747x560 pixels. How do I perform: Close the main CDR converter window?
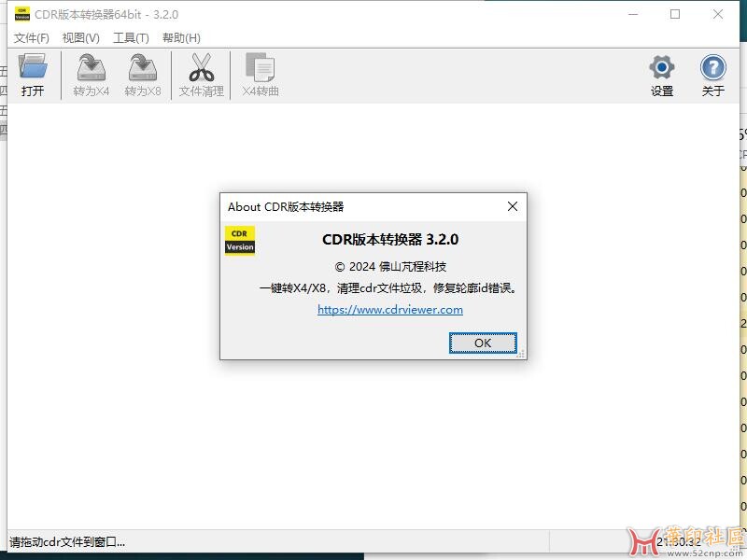point(718,14)
